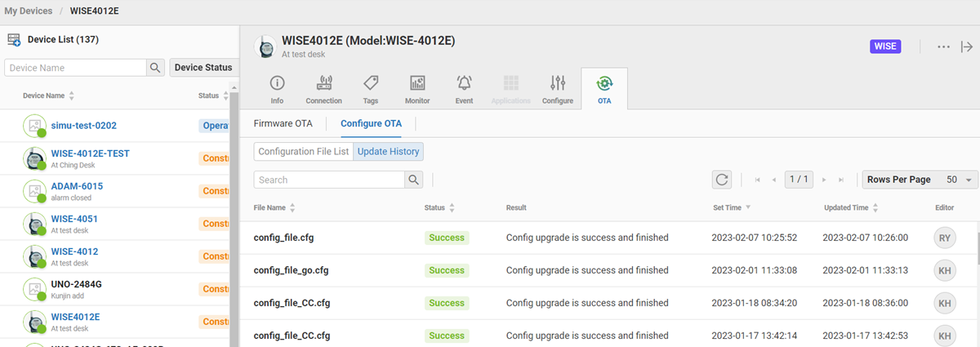The width and height of the screenshot is (980, 347).
Task: Switch to the Firmware OTA tab
Action: coord(283,124)
